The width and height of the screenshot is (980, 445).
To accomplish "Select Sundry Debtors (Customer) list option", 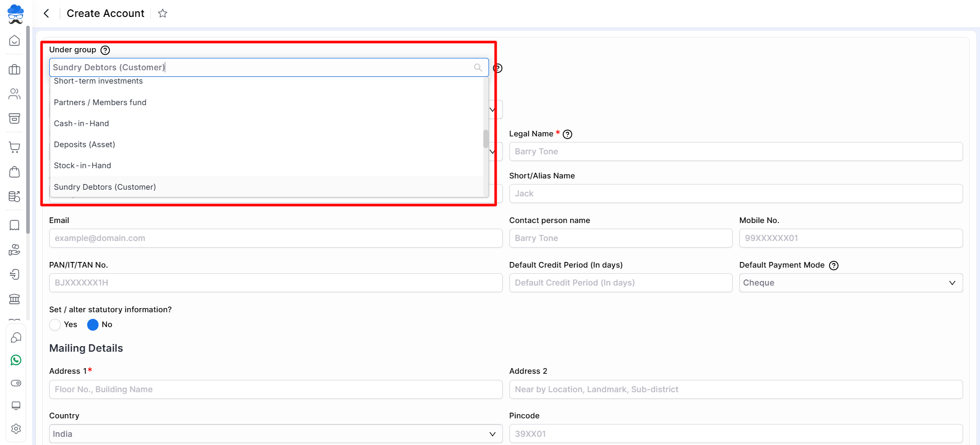I will 105,187.
